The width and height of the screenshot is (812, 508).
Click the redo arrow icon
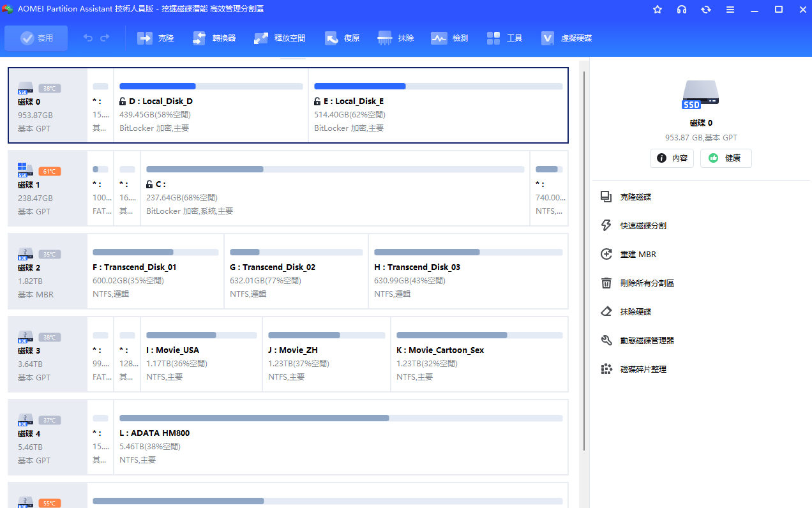click(x=105, y=38)
